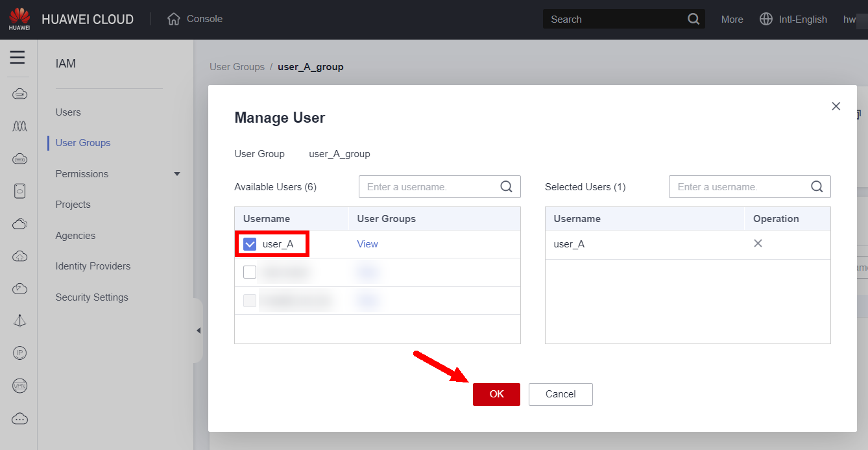
Task: Click the View link for user_A
Action: [367, 244]
